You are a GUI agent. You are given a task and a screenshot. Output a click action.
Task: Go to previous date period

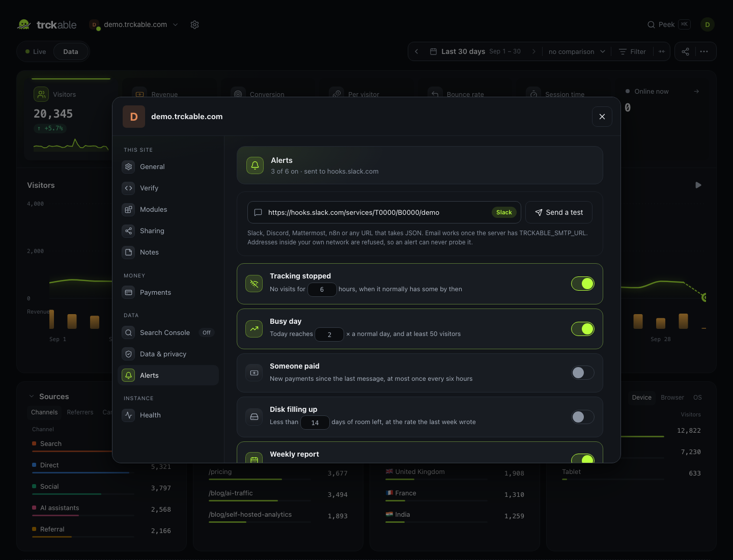click(x=416, y=51)
